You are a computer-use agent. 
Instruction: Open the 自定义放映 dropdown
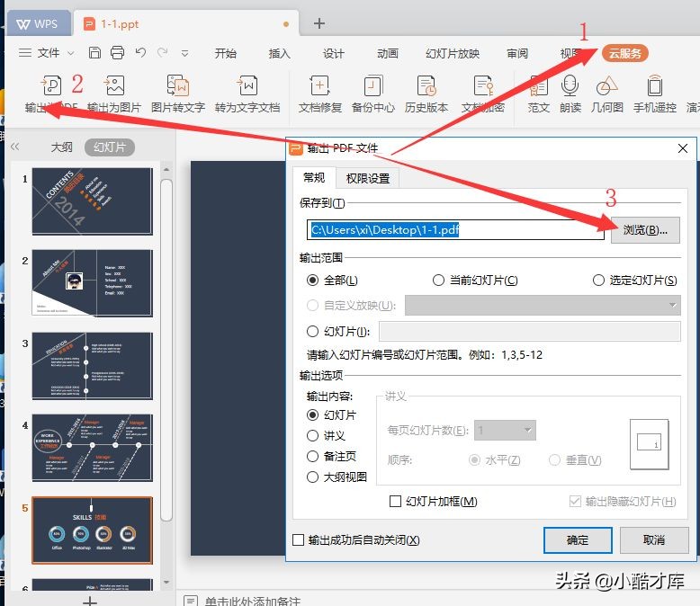543,305
